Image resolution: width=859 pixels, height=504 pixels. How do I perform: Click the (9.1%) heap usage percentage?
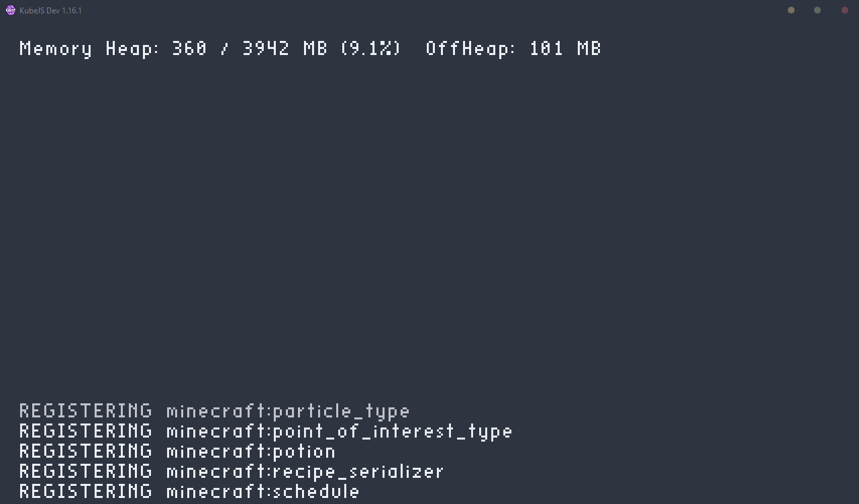(370, 49)
